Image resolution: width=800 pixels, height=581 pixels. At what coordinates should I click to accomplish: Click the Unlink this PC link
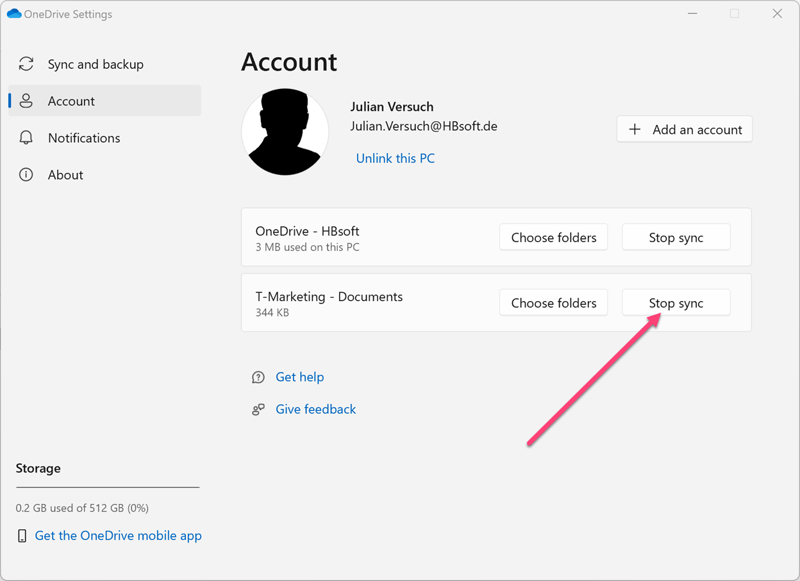point(395,158)
